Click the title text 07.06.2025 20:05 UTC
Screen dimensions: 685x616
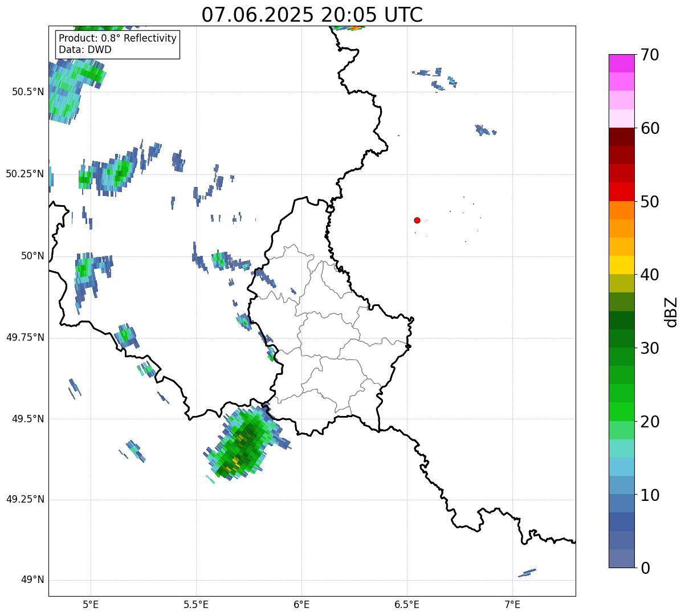[312, 14]
